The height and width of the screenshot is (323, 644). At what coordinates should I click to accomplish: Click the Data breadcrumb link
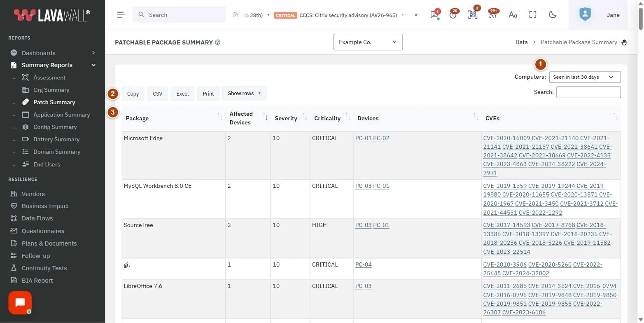click(521, 42)
